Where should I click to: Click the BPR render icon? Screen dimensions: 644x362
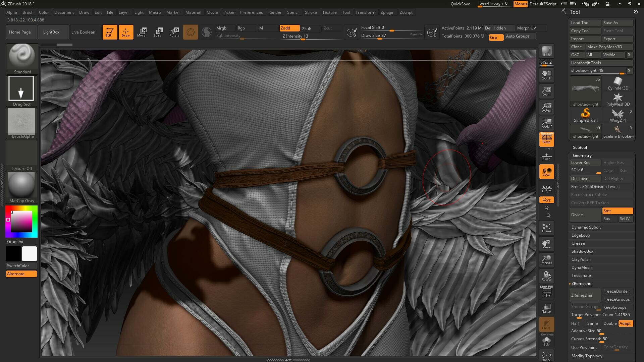[546, 51]
